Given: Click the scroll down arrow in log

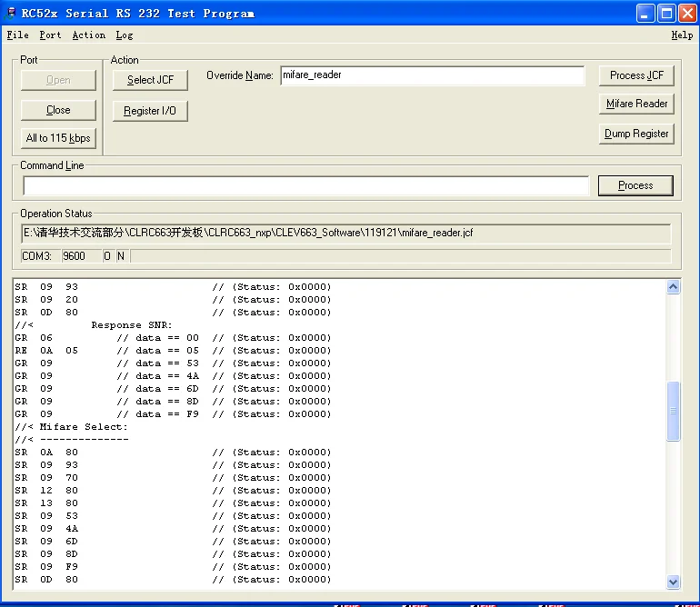Looking at the screenshot, I should 674,582.
